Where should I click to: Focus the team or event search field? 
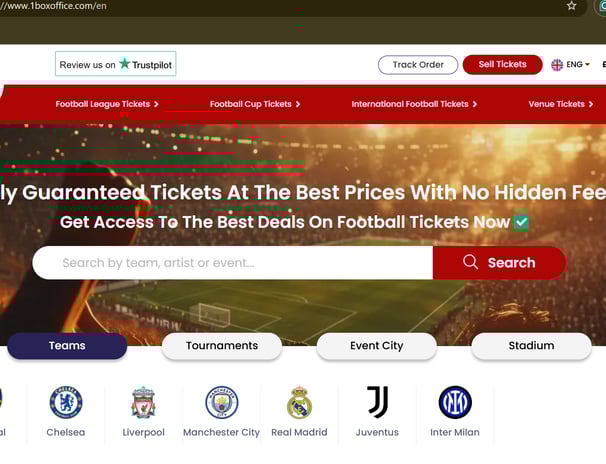point(233,263)
